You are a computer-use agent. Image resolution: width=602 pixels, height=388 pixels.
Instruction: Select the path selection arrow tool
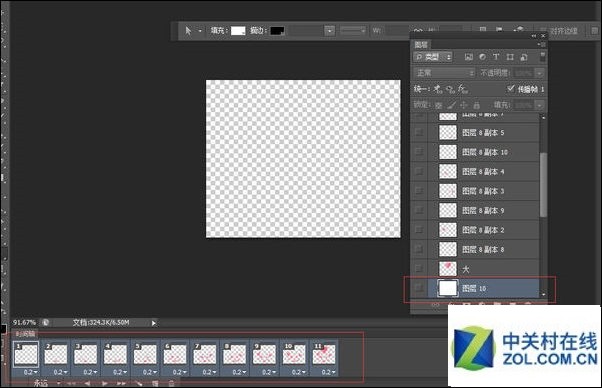pos(188,31)
